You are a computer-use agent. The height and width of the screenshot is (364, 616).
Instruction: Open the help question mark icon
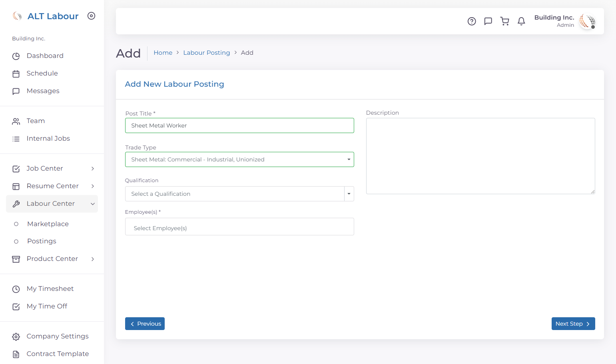472,21
